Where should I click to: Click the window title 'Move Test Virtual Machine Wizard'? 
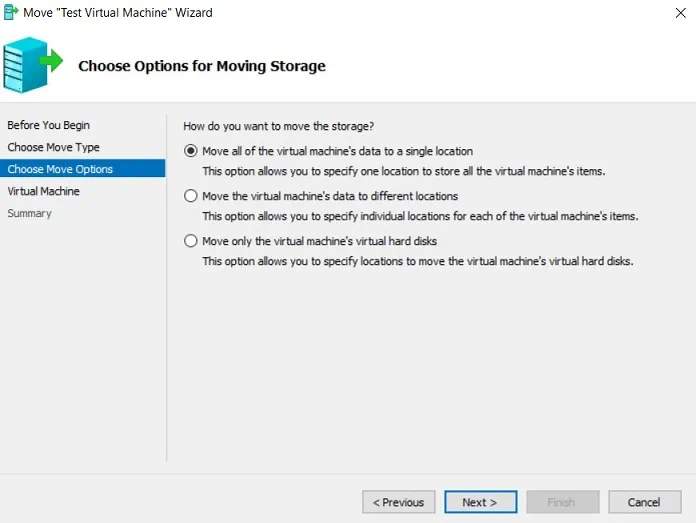tap(118, 13)
